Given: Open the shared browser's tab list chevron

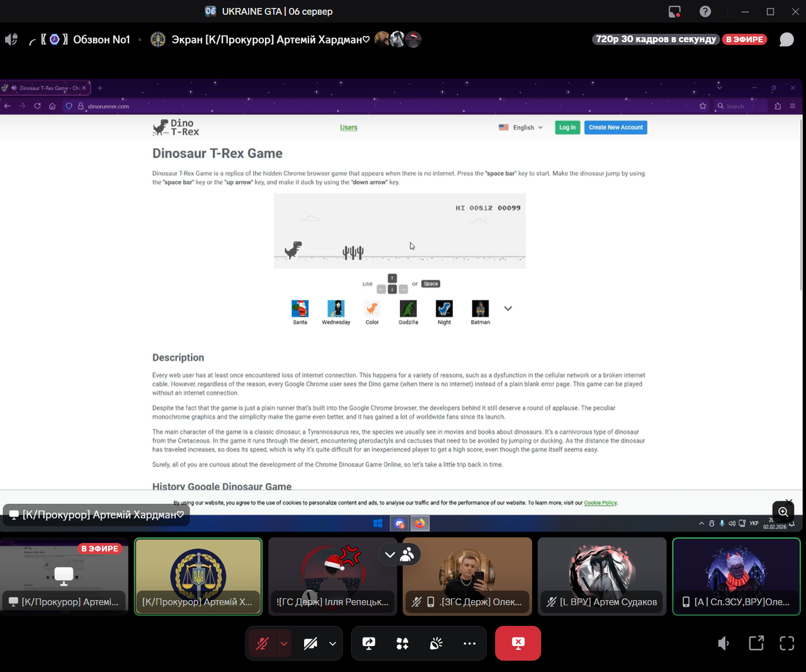Looking at the screenshot, I should (719, 88).
